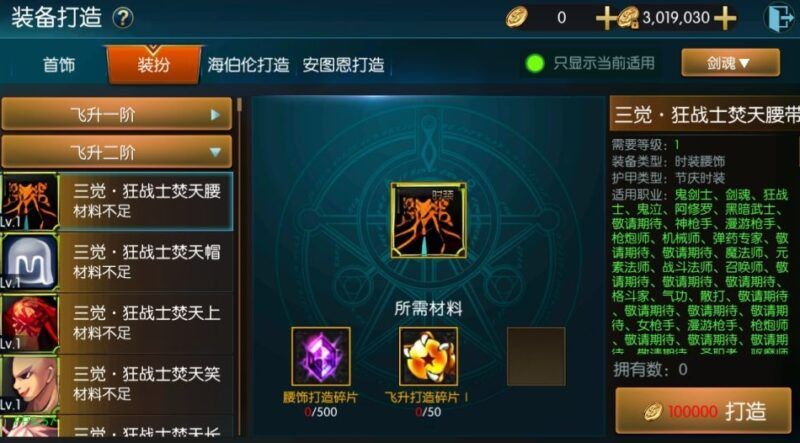Select the central belt equipment icon
The height and width of the screenshot is (443, 800).
point(429,220)
